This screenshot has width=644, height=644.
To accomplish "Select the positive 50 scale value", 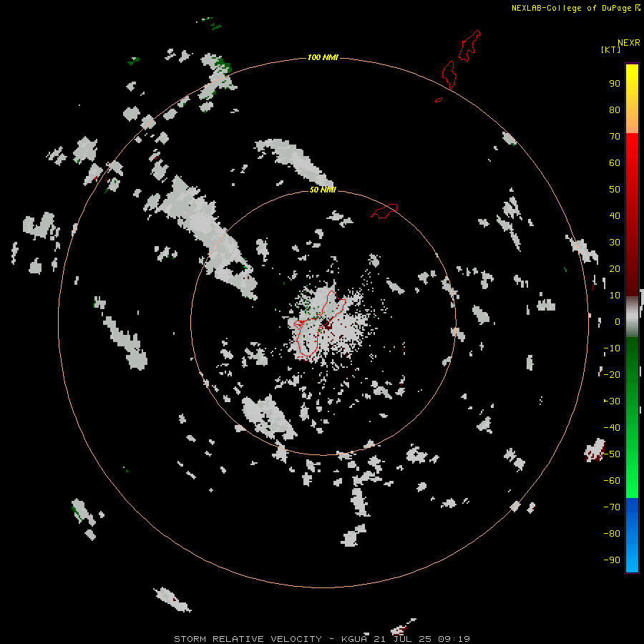I will click(615, 190).
